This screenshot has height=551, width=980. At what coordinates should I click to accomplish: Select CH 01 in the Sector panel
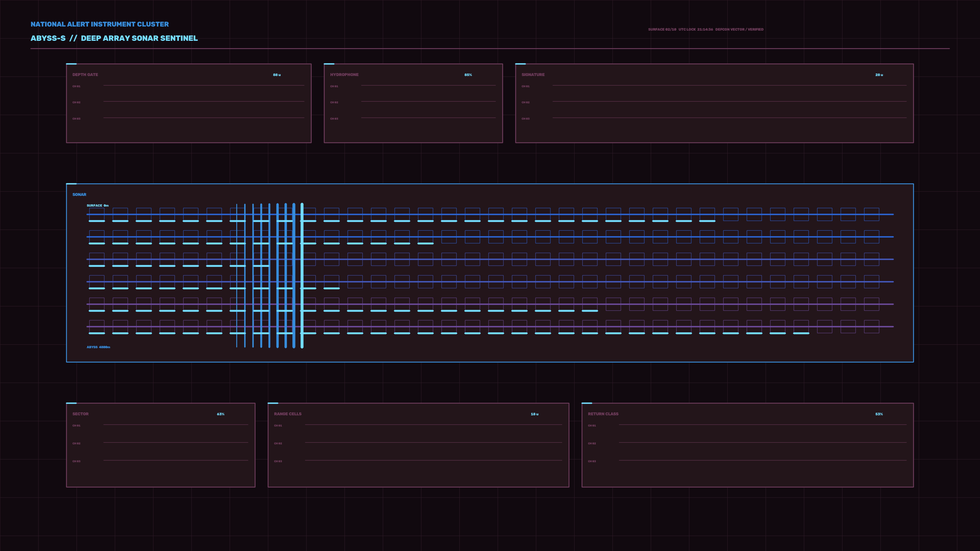(77, 425)
